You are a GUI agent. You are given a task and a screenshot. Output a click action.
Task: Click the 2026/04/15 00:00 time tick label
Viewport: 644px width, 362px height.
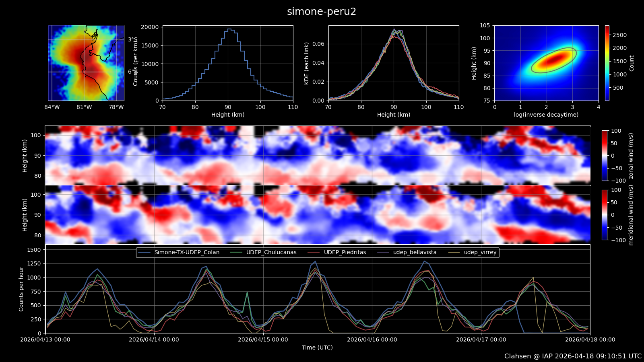263,339
